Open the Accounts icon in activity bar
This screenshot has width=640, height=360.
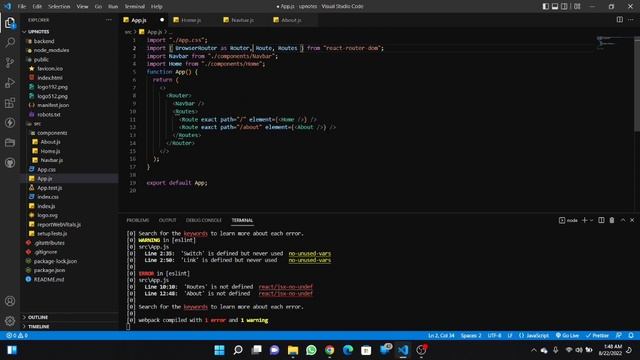pos(10,301)
